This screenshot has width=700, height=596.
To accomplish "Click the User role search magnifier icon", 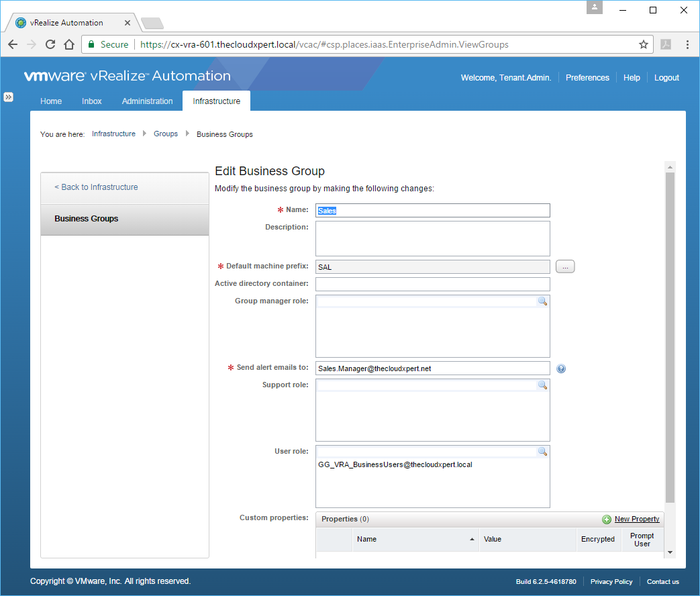I will [542, 452].
